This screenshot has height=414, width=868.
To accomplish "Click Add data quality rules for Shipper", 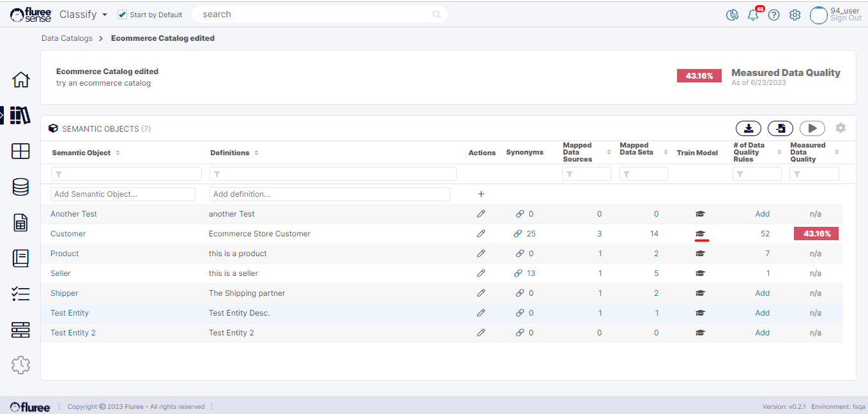I will pos(762,293).
